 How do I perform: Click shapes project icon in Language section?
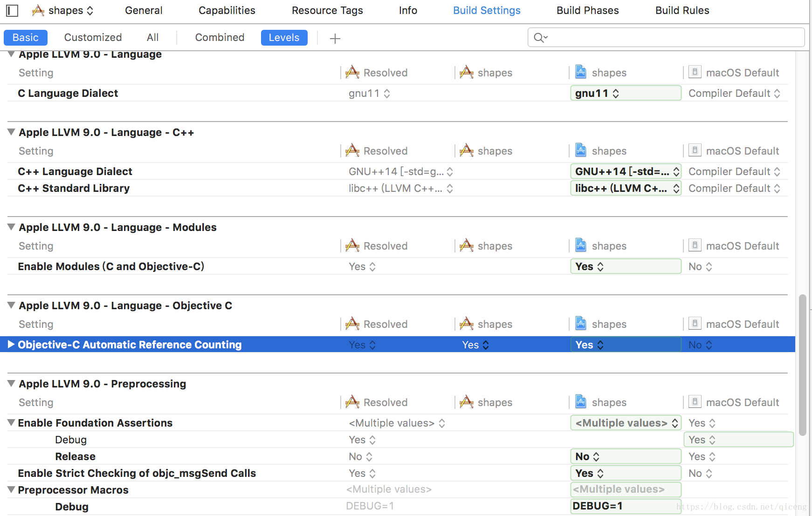pyautogui.click(x=581, y=72)
